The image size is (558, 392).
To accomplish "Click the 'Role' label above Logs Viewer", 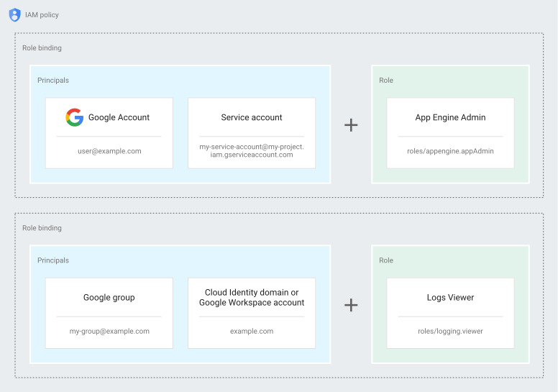I will (x=386, y=260).
